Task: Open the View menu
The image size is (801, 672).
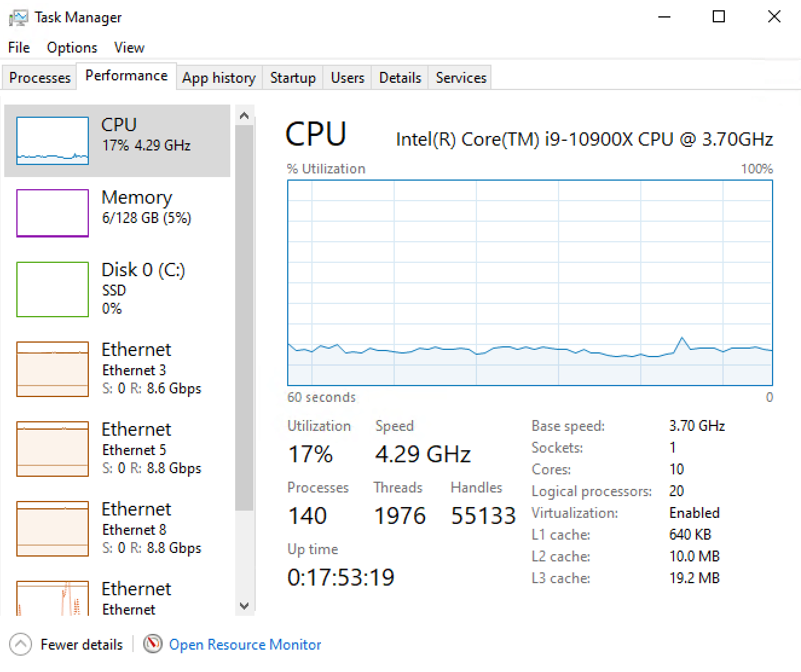Action: click(129, 47)
